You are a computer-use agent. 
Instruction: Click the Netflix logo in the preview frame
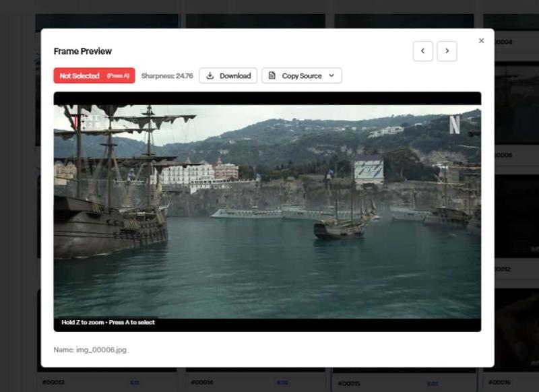pos(455,125)
